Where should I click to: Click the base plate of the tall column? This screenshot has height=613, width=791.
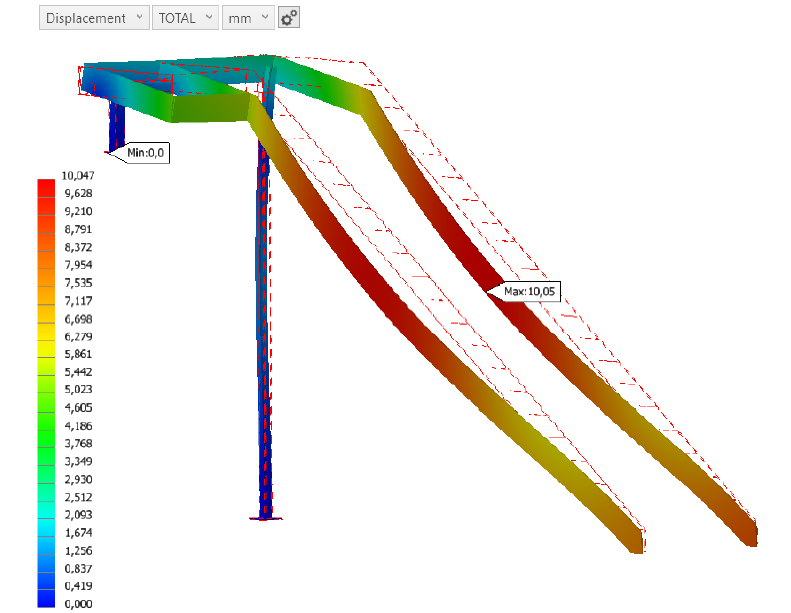tap(266, 518)
